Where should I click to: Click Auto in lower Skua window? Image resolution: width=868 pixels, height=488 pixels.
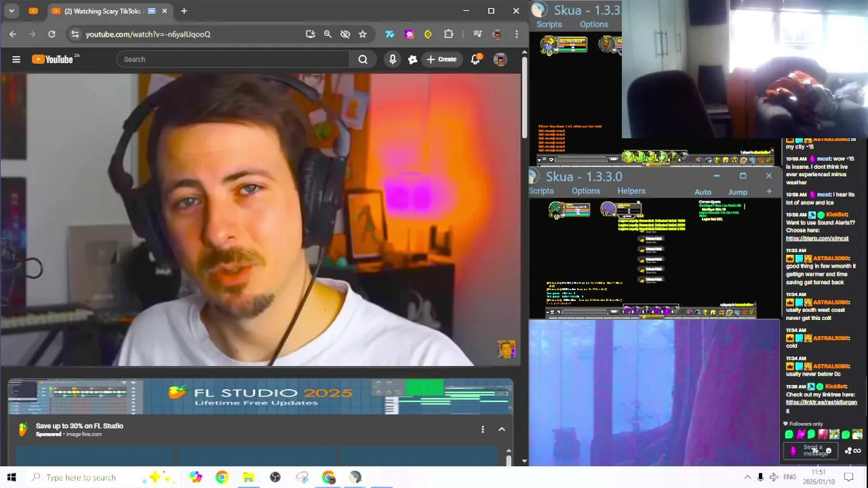click(x=703, y=192)
